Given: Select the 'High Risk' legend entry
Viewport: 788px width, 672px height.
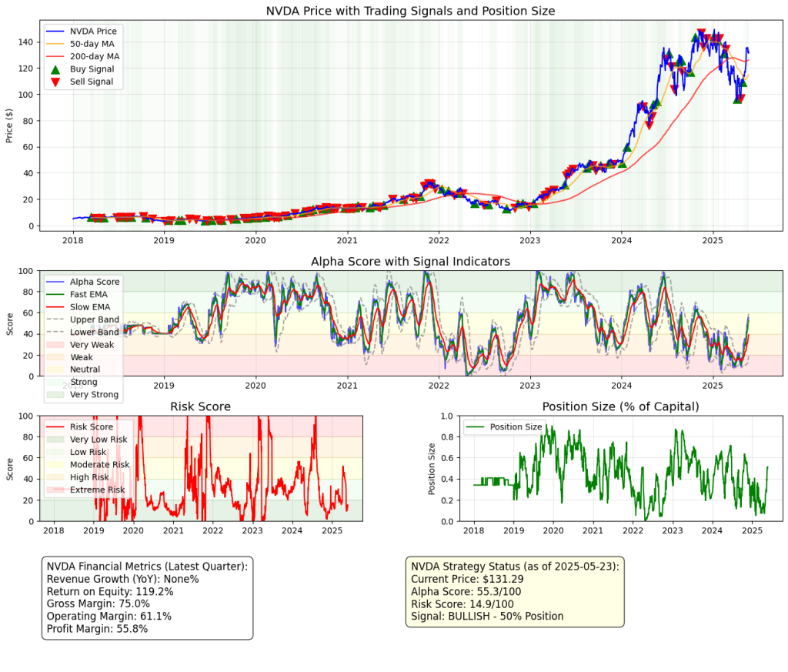Looking at the screenshot, I should (x=78, y=477).
